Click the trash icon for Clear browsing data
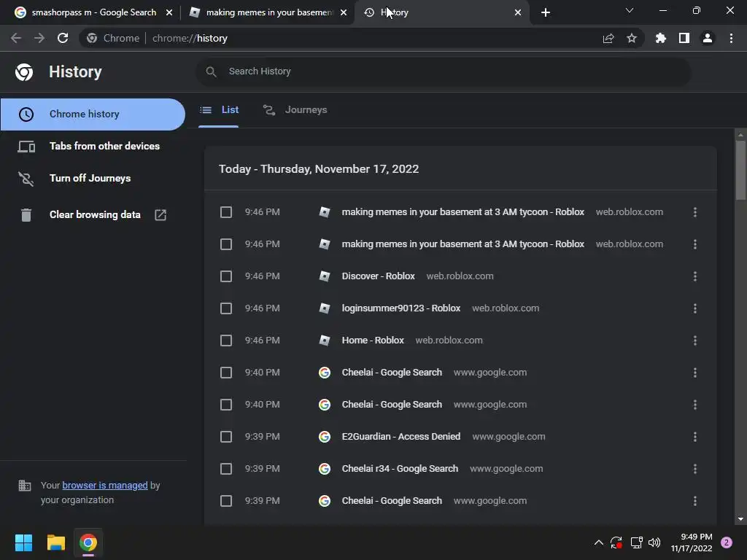Viewport: 747px width, 560px height. (x=26, y=215)
